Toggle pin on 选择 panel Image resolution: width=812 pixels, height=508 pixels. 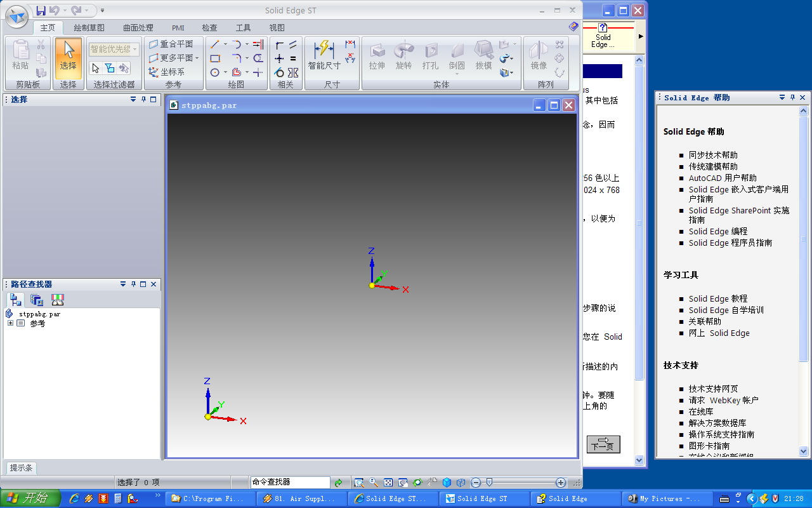coord(144,99)
